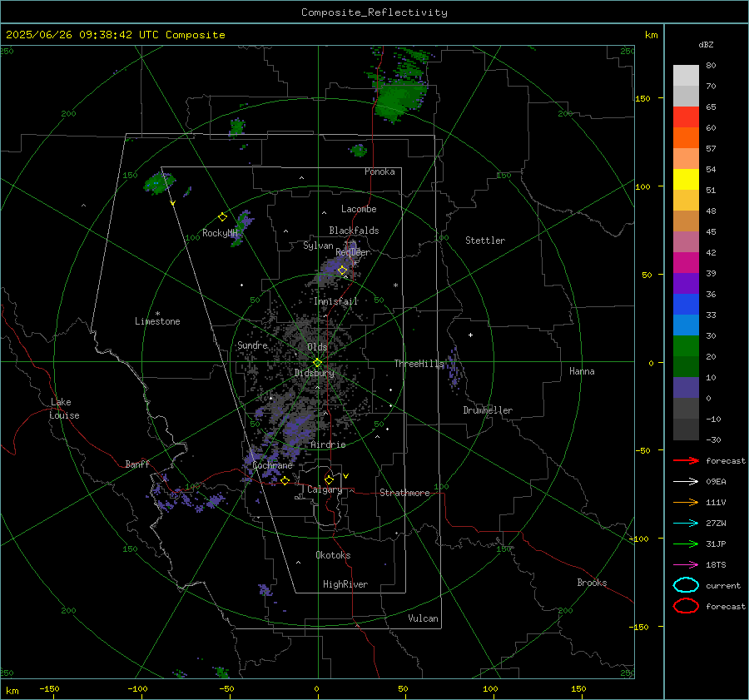Click the Blackfalds city label
Image resolution: width=749 pixels, height=700 pixels.
click(x=354, y=231)
